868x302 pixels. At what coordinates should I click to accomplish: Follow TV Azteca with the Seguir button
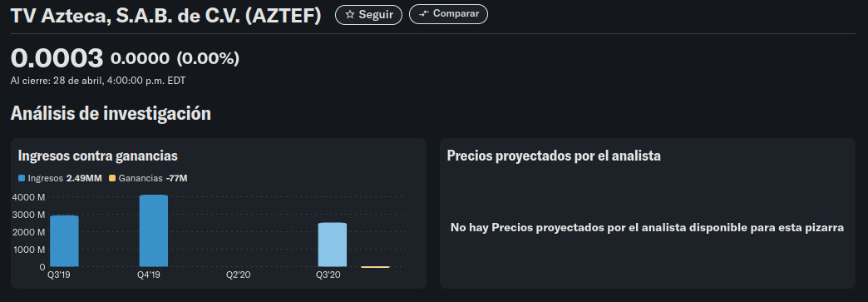[x=368, y=14]
